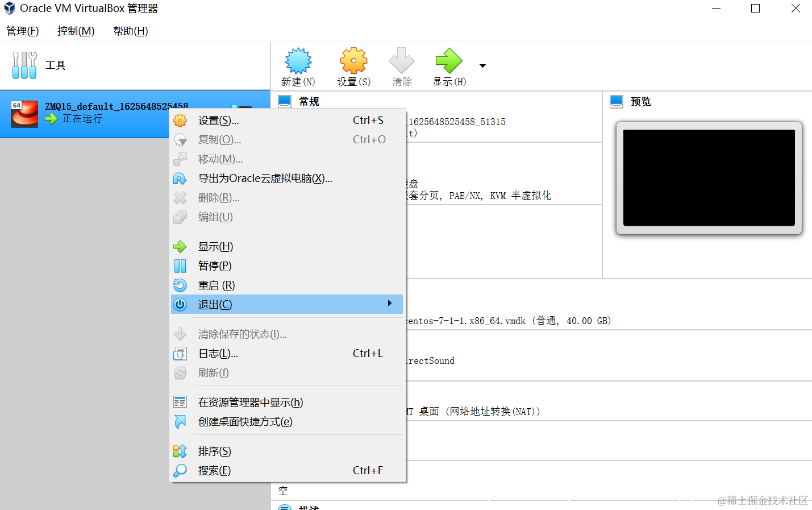Choose 排序(S) in context menu
The height and width of the screenshot is (510, 812).
(x=287, y=451)
